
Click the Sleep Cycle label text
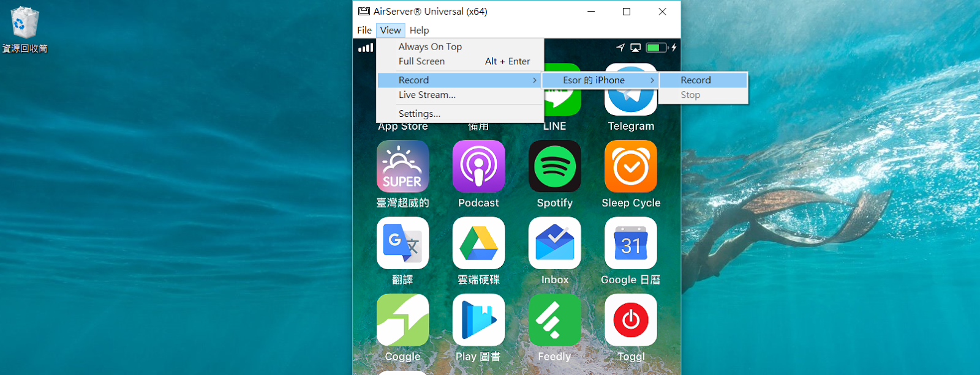631,203
